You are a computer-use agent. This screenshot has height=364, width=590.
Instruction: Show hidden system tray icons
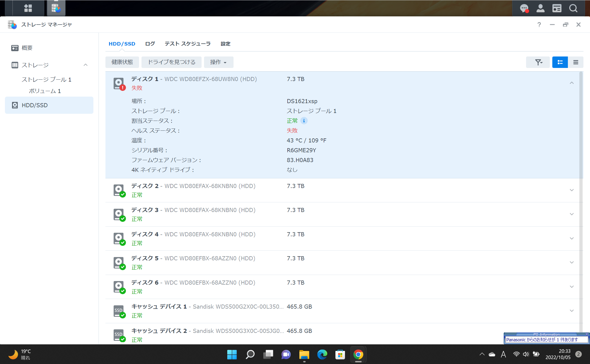point(482,354)
